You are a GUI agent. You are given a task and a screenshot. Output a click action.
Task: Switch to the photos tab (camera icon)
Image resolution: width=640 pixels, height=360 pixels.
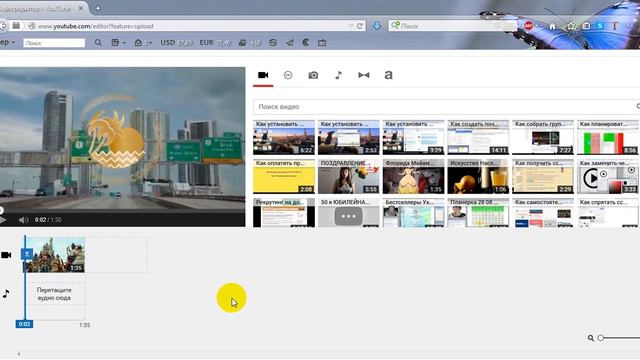pyautogui.click(x=313, y=75)
